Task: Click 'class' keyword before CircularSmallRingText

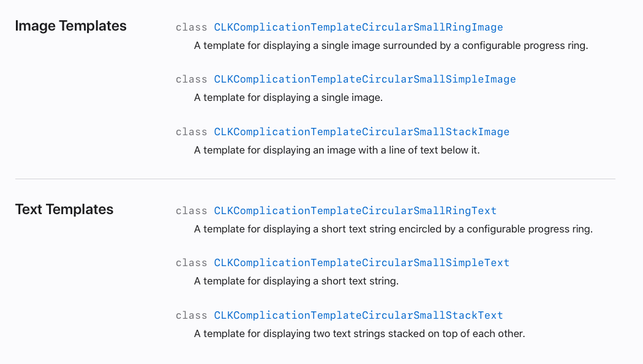Action: pyautogui.click(x=192, y=211)
